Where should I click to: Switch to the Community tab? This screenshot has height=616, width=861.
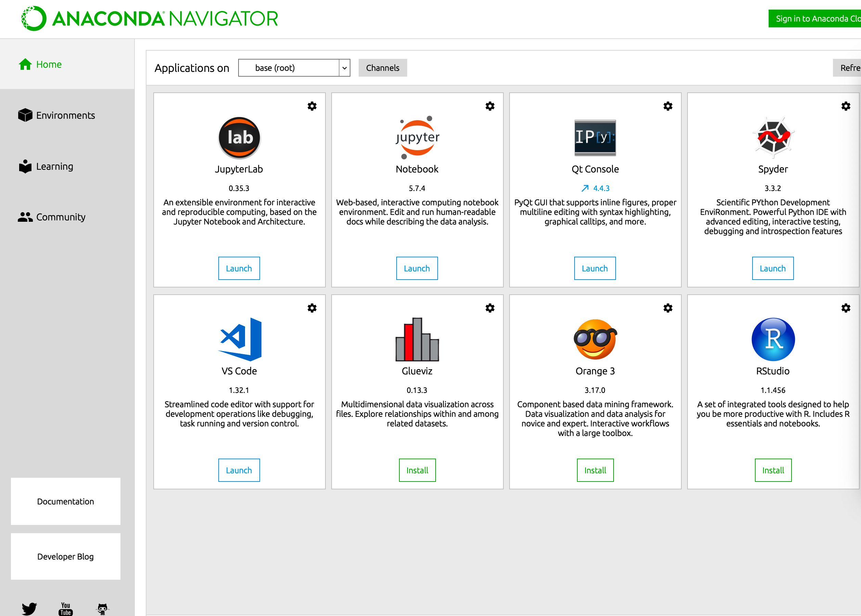point(52,217)
